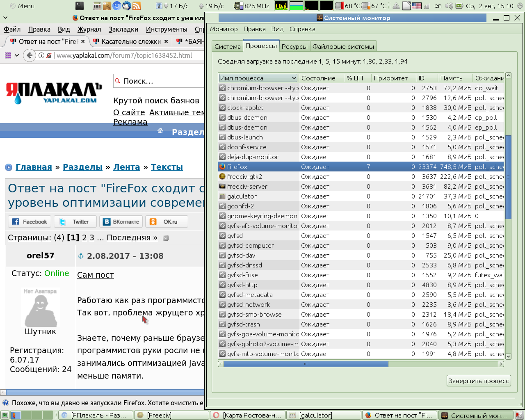Click the yaplakal.com address bar
Image resolution: width=525 pixels, height=420 pixels.
click(x=129, y=55)
